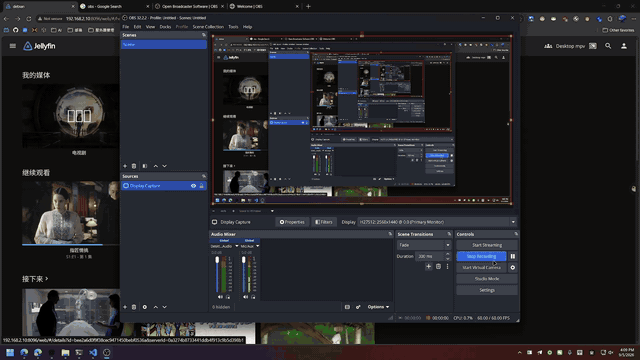Open the Display monitor dropdown
640x360 pixels.
pos(437,222)
